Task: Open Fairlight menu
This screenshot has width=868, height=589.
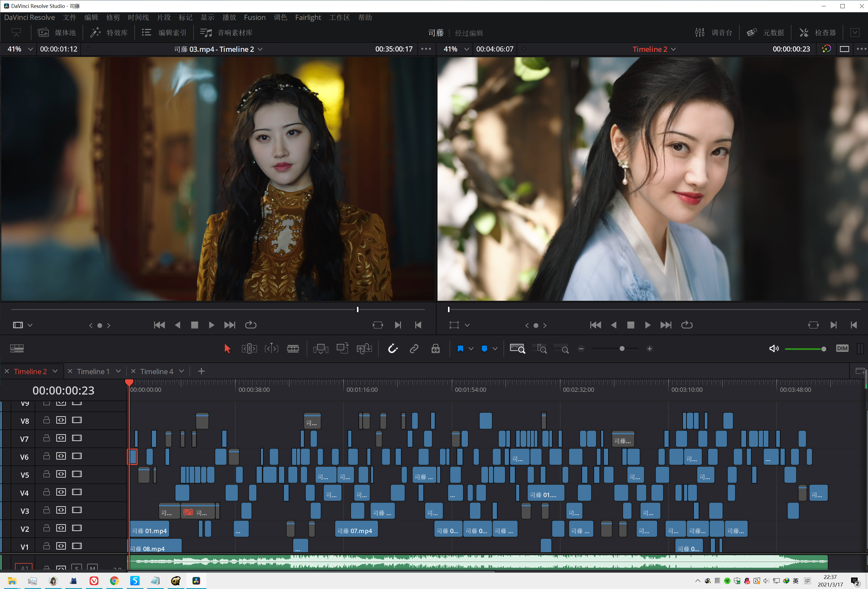Action: pos(308,17)
